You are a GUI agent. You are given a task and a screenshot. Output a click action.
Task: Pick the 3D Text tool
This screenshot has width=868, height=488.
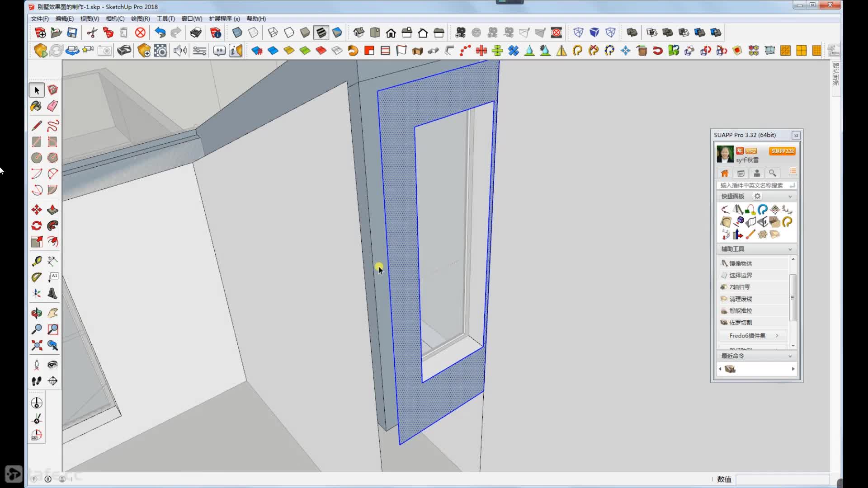coord(52,293)
